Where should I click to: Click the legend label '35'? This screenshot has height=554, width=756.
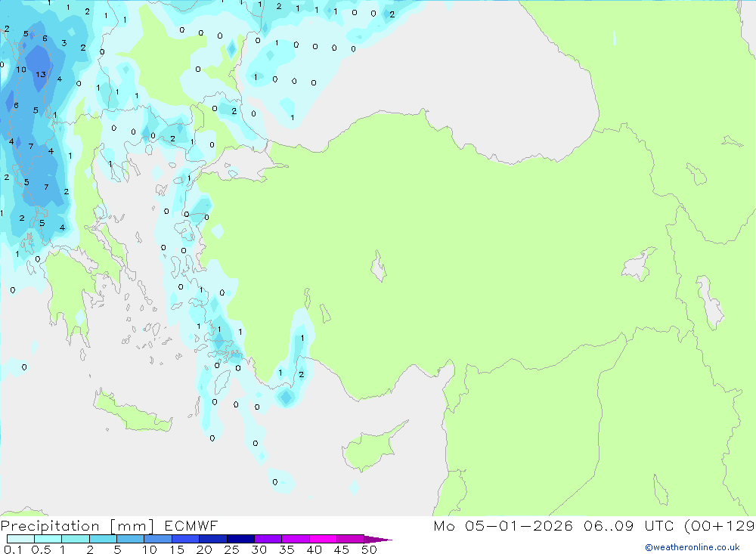[x=287, y=549]
